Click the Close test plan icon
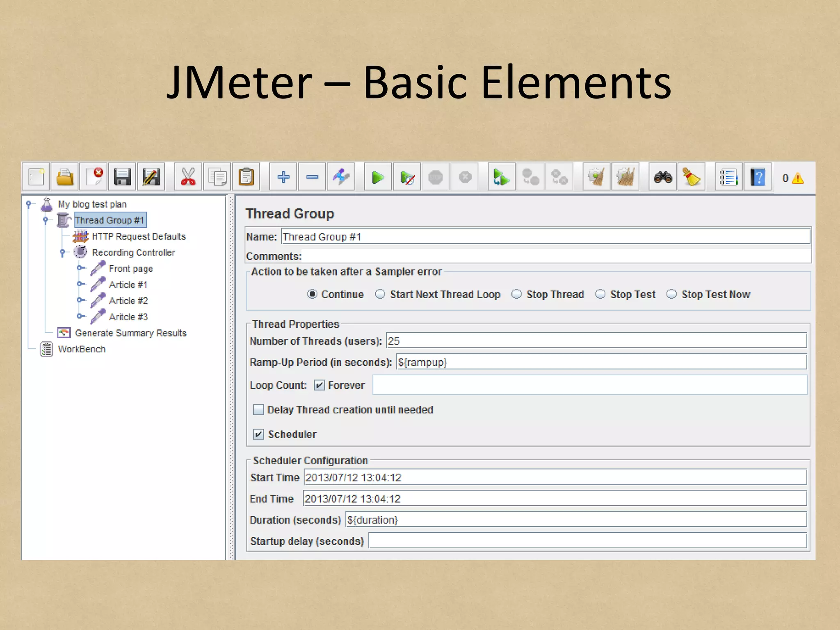 point(94,177)
